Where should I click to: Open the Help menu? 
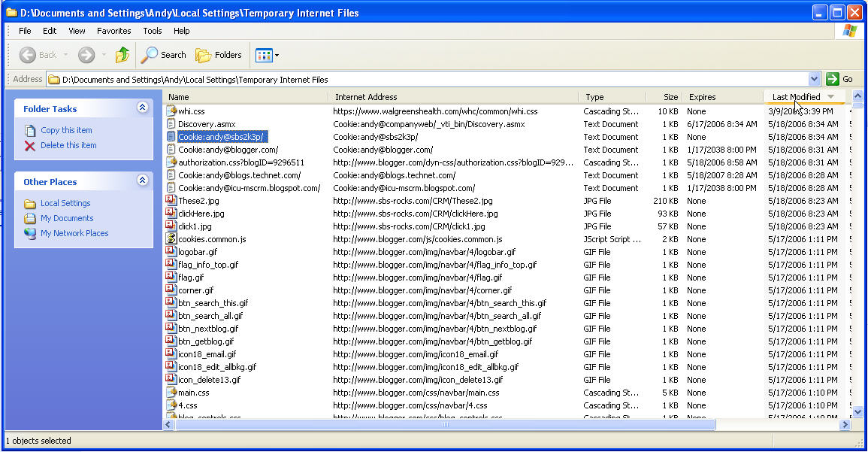point(182,31)
